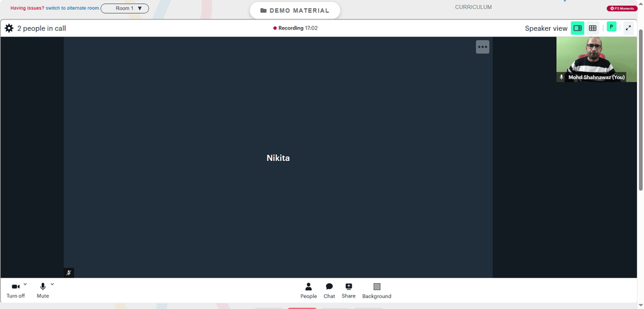Click the PS Moments badge
644x309 pixels.
pos(622,8)
